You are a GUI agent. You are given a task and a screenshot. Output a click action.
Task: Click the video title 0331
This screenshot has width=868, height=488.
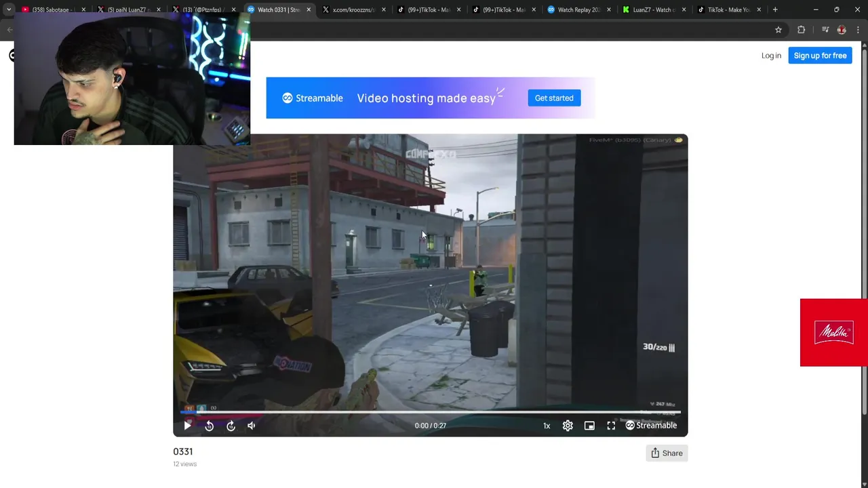pyautogui.click(x=183, y=451)
